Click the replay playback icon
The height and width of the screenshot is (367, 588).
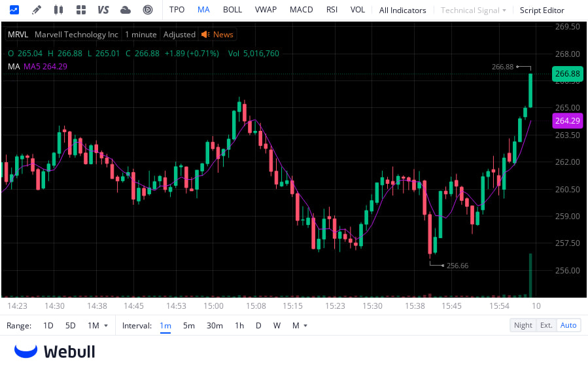[148, 10]
